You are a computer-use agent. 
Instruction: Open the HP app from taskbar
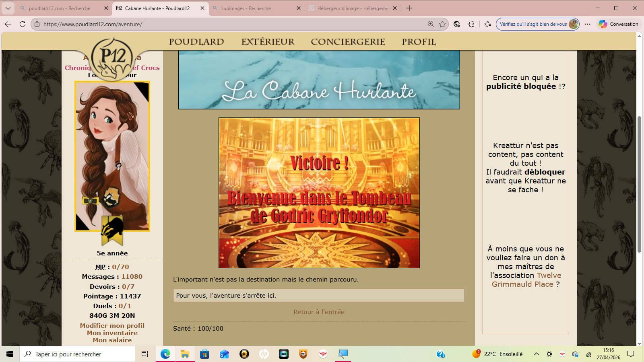[264, 354]
